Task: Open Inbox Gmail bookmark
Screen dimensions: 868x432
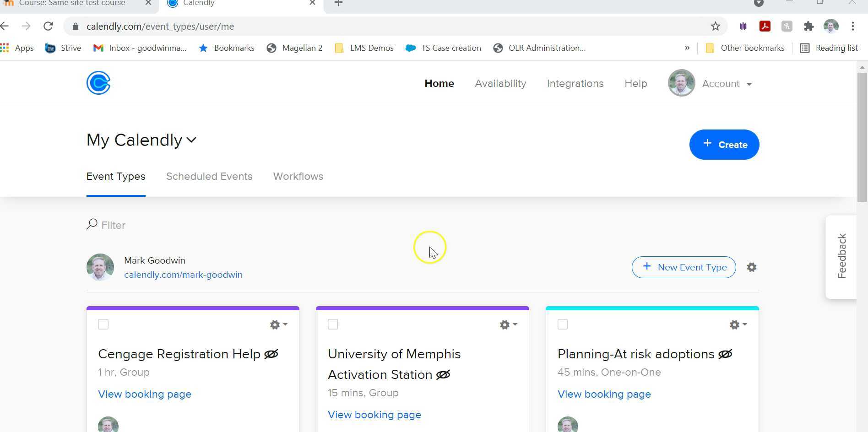Action: tap(140, 48)
